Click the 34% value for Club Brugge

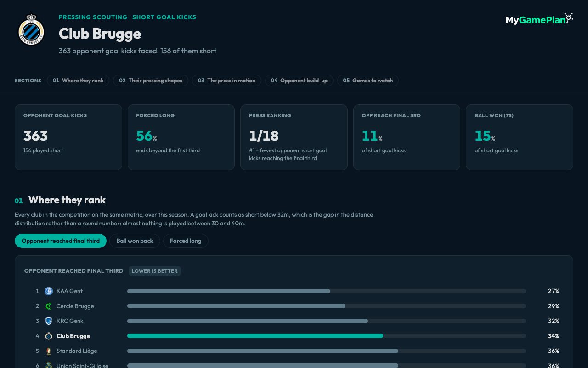pyautogui.click(x=553, y=336)
